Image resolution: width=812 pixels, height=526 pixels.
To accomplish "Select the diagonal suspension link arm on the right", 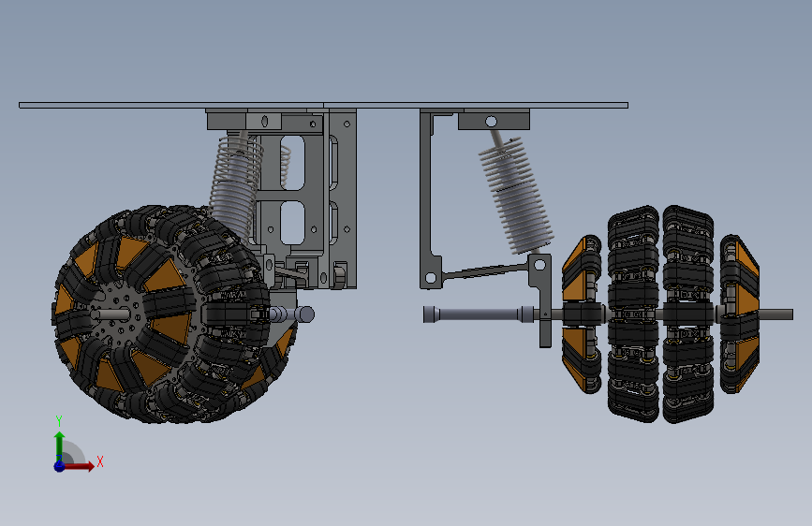I will tap(486, 271).
